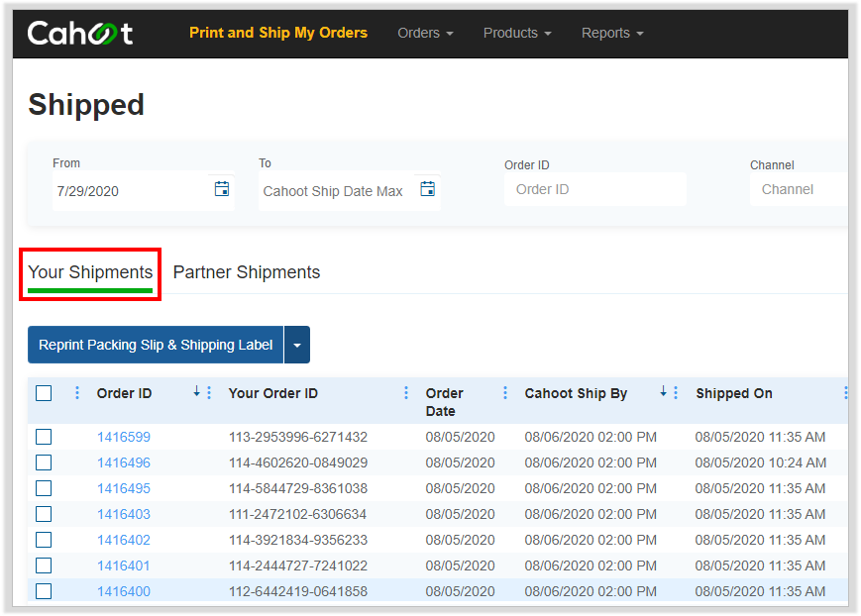Open order link 1416495
This screenshot has height=616, width=861.
tap(124, 488)
